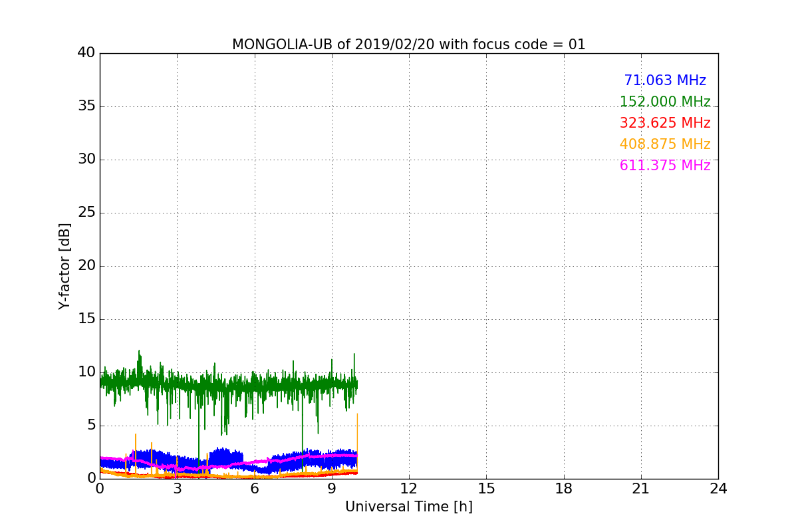The width and height of the screenshot is (798, 532).
Task: Select the 152.000 MHz legend label
Action: click(665, 102)
